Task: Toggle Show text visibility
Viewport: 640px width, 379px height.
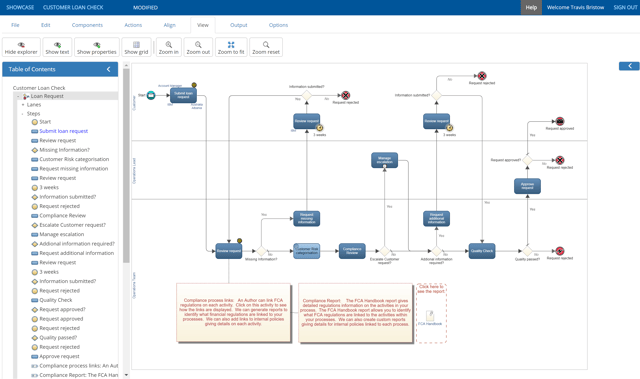Action: [x=57, y=47]
